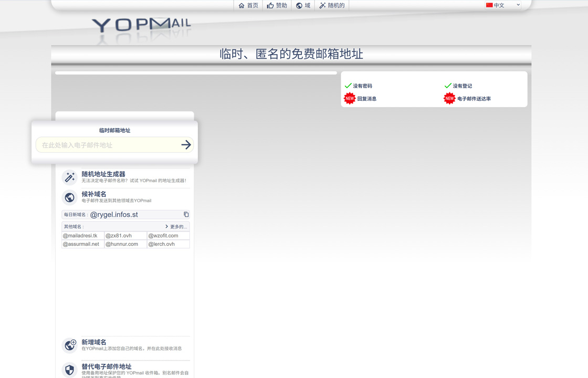The width and height of the screenshot is (588, 378).
Task: Select the @rygel.infos.st daily domain text
Action: [114, 215]
